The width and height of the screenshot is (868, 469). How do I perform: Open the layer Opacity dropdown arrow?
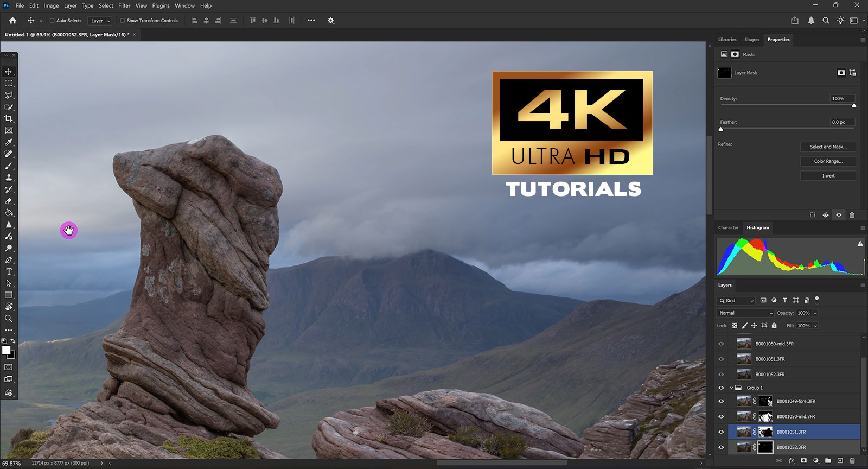point(815,313)
